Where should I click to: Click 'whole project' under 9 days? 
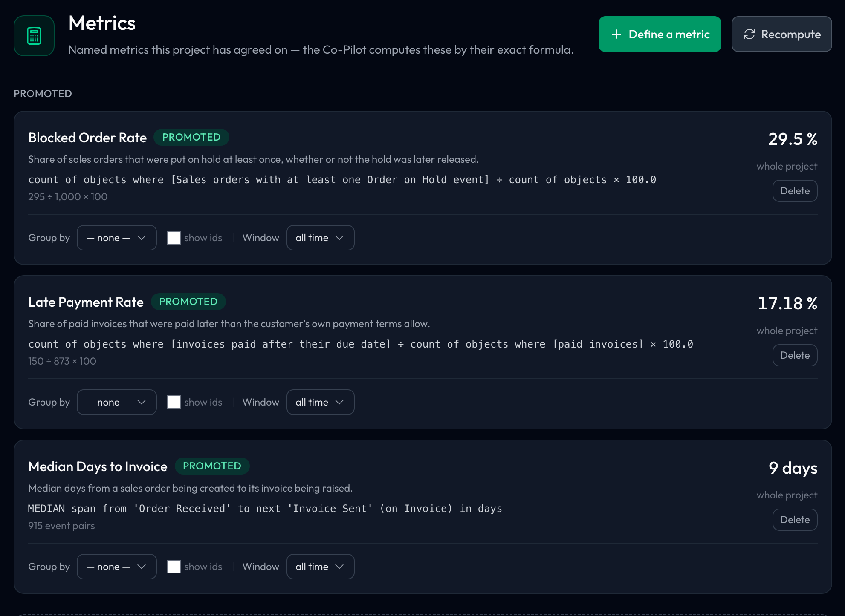(x=787, y=495)
